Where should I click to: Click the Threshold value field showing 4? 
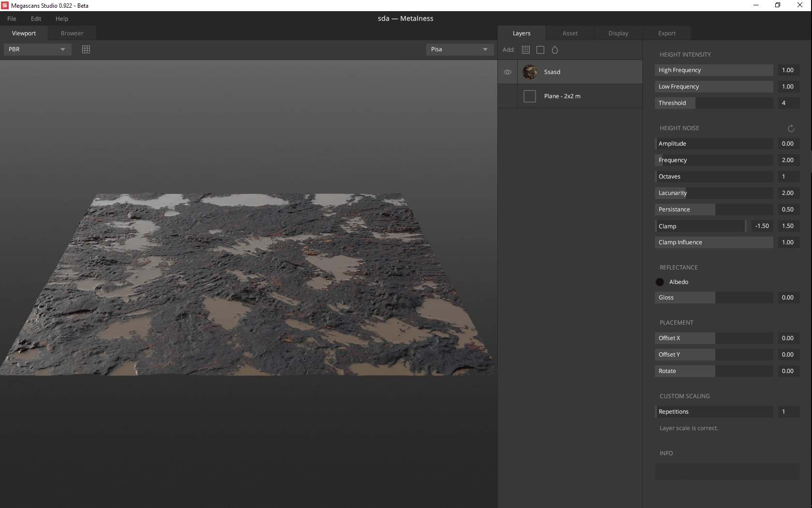click(789, 103)
